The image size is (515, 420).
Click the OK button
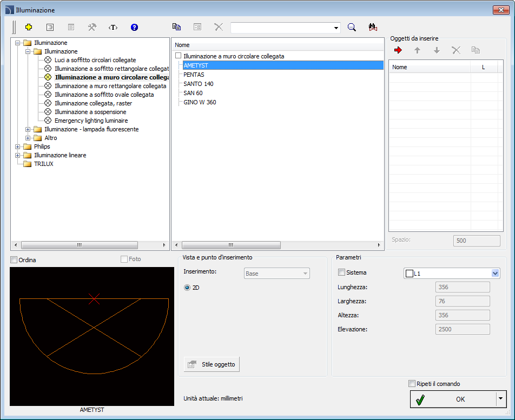coord(453,399)
